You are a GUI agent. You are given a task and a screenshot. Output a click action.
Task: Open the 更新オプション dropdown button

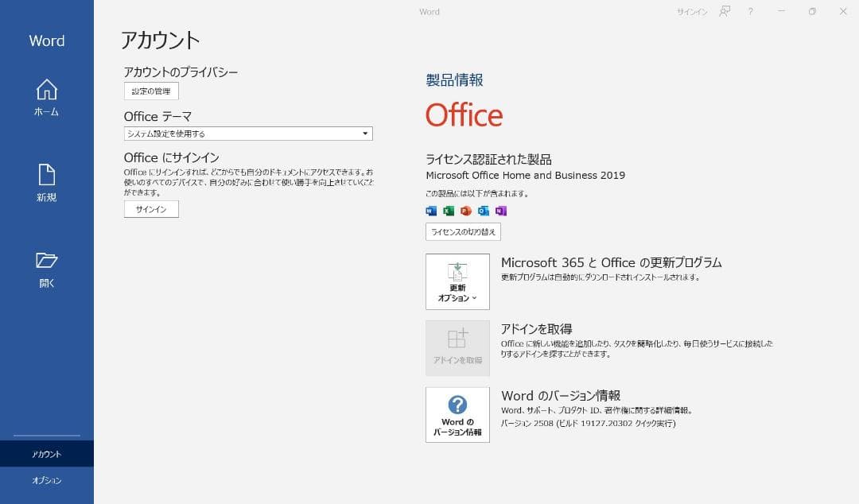[x=457, y=281]
